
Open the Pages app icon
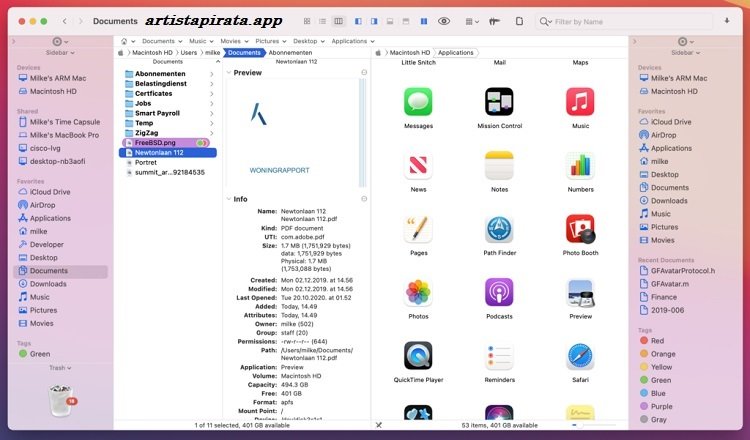tap(418, 229)
